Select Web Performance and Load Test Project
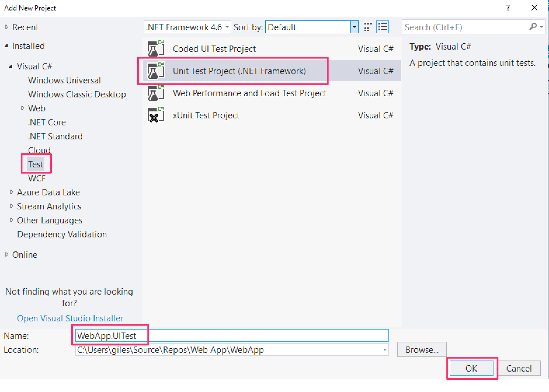This screenshot has width=549, height=392. pos(272,93)
